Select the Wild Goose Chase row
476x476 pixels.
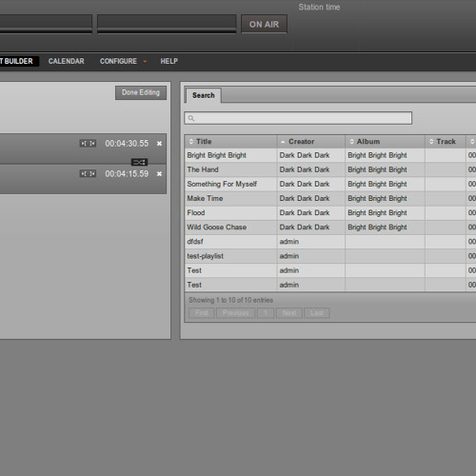[x=330, y=228]
